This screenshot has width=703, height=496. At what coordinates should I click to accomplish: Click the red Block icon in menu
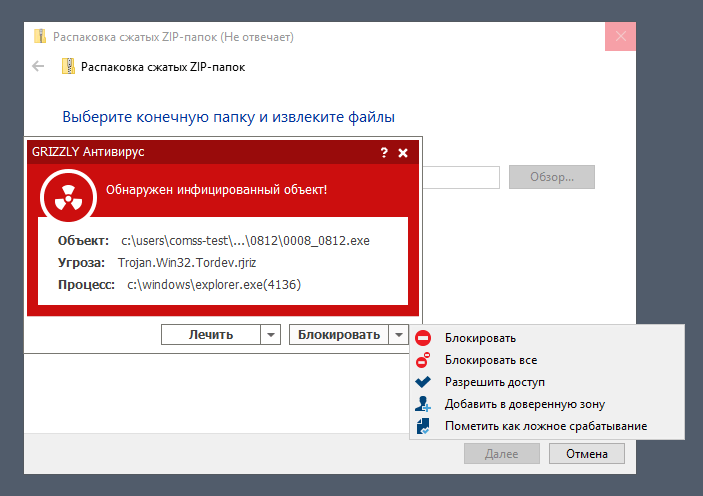point(423,338)
